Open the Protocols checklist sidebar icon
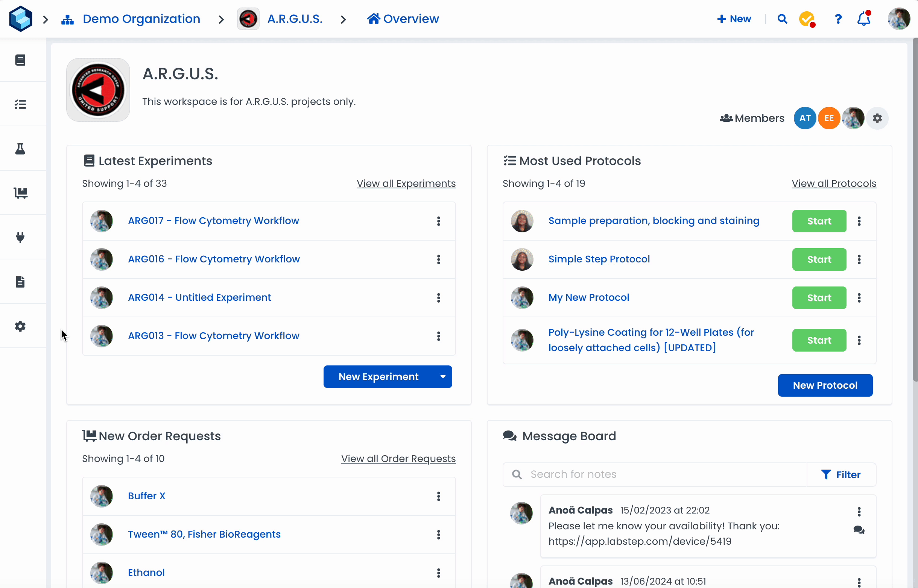This screenshot has height=588, width=918. pos(20,104)
